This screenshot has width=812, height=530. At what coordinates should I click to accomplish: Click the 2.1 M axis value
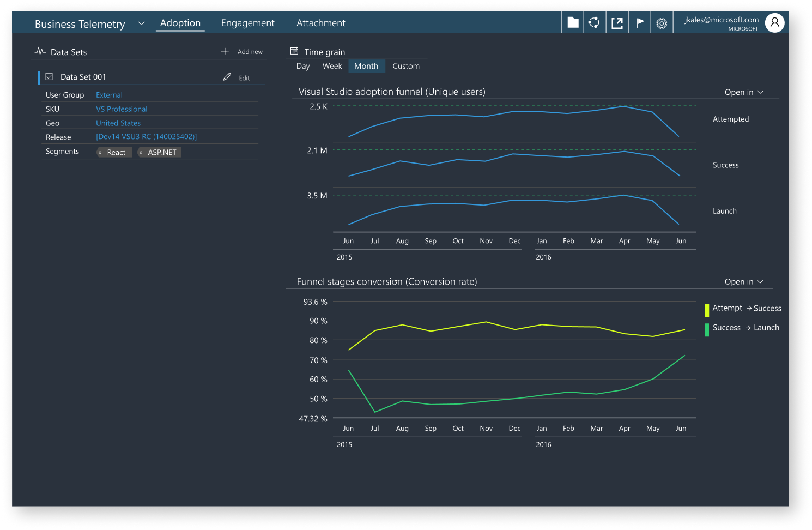pyautogui.click(x=317, y=150)
